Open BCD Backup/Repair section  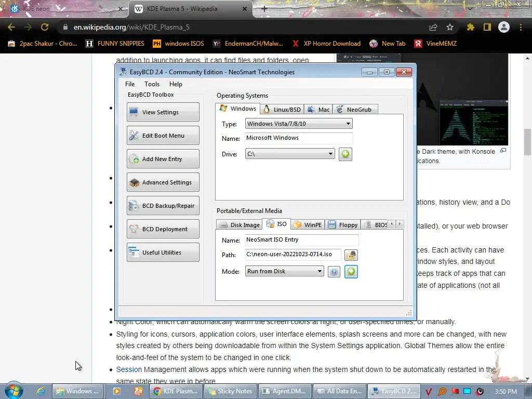pos(163,206)
